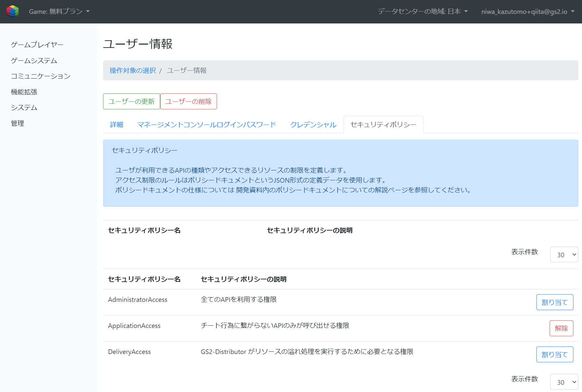Open the niwa_kazutomo account dropdown
582x392 pixels.
pos(528,12)
